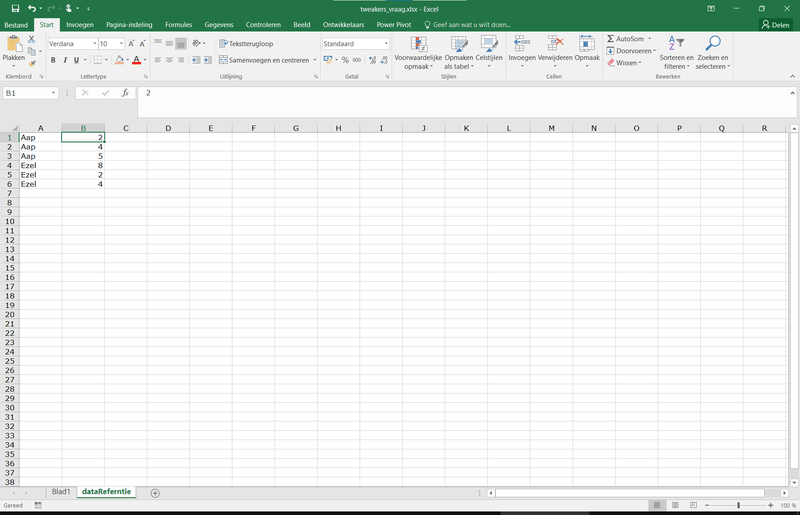Apply red font color A

pyautogui.click(x=136, y=60)
